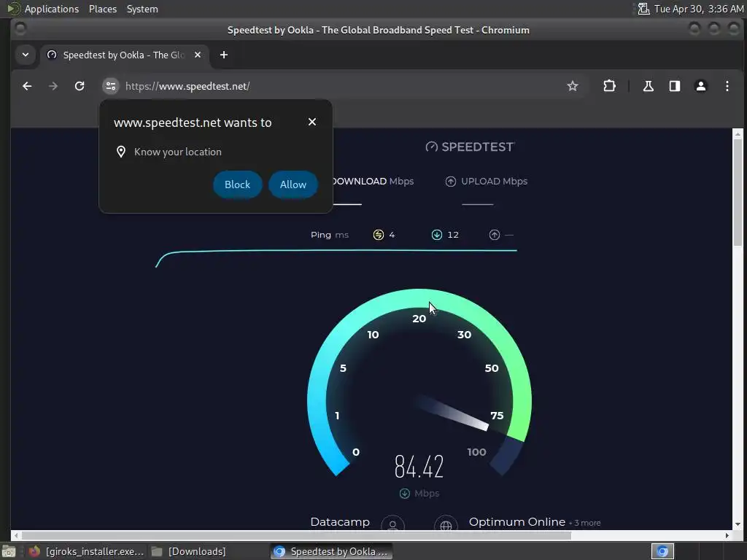Click the Optimum Online server name

tap(517, 522)
